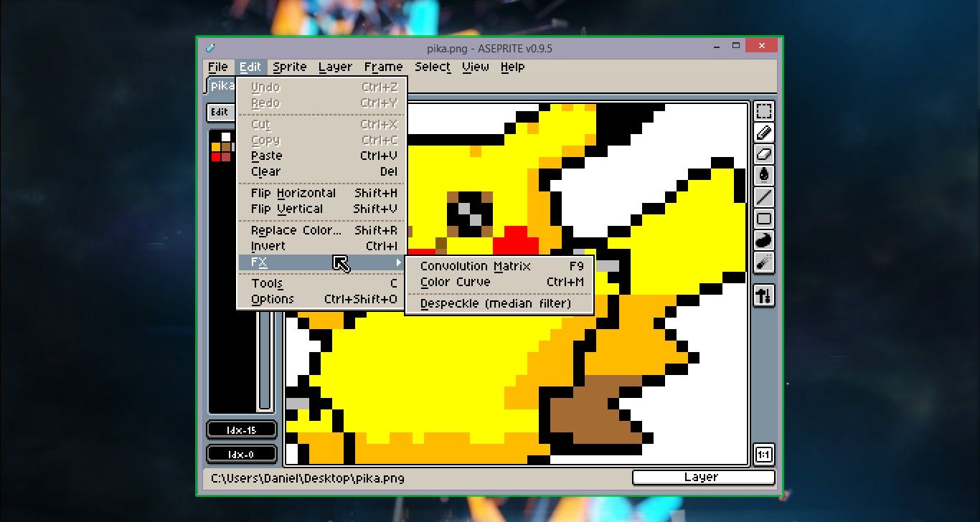Pick the white palette swatch
Screen dimensions: 980x522
[226, 137]
